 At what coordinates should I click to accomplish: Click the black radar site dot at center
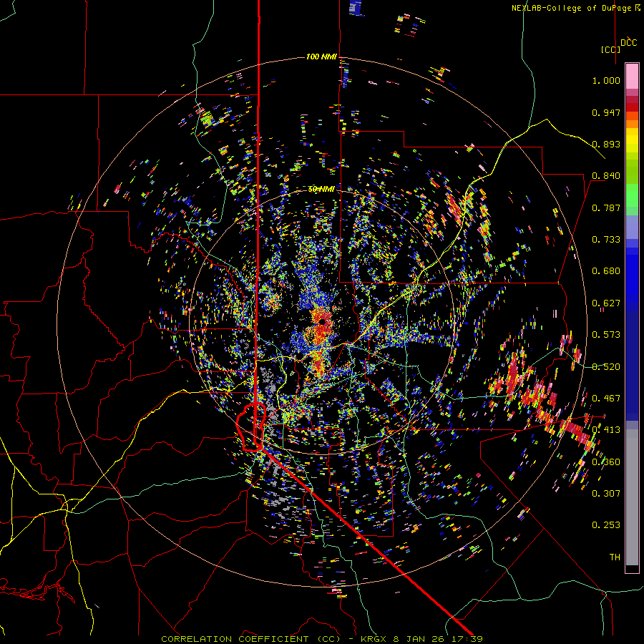pyautogui.click(x=323, y=321)
